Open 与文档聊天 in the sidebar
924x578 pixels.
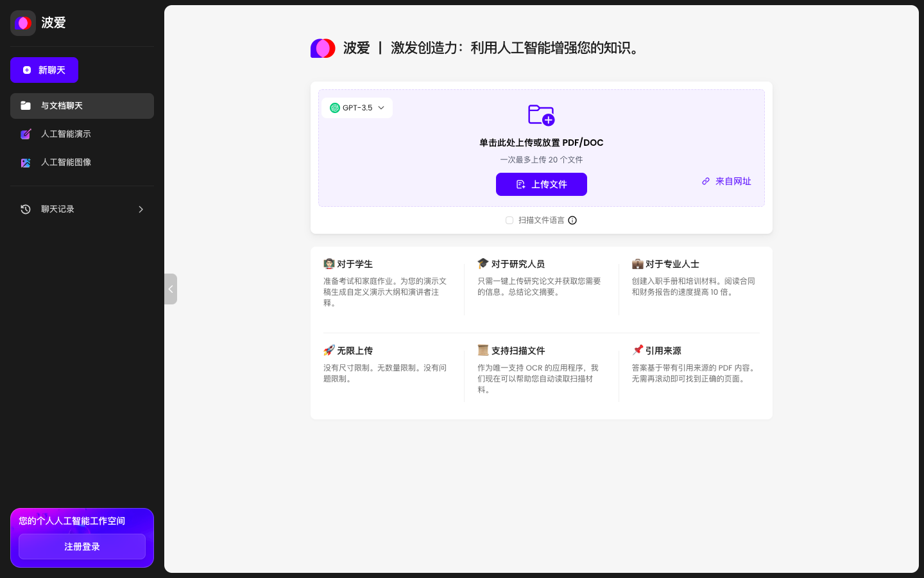[x=82, y=106]
